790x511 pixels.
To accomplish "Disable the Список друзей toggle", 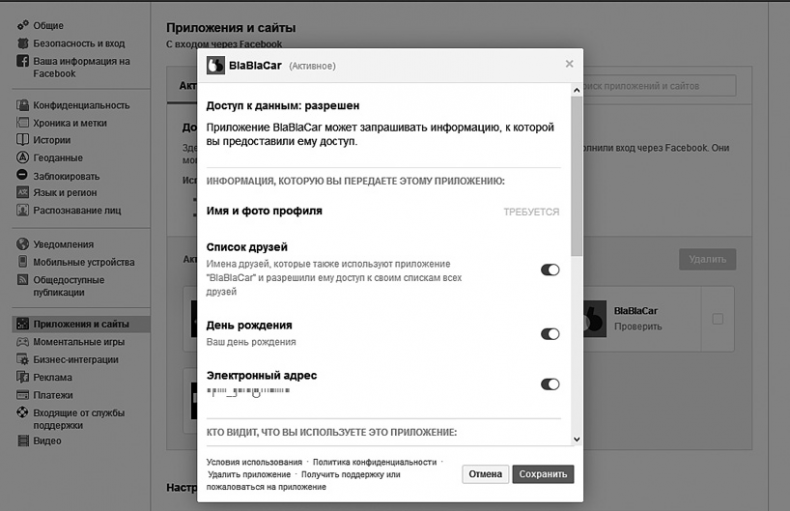I will coord(550,270).
